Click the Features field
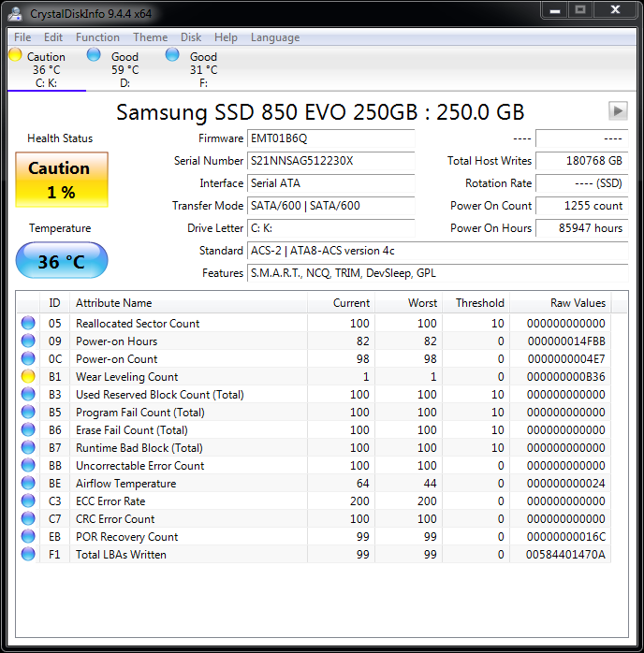This screenshot has width=644, height=653. [x=438, y=273]
